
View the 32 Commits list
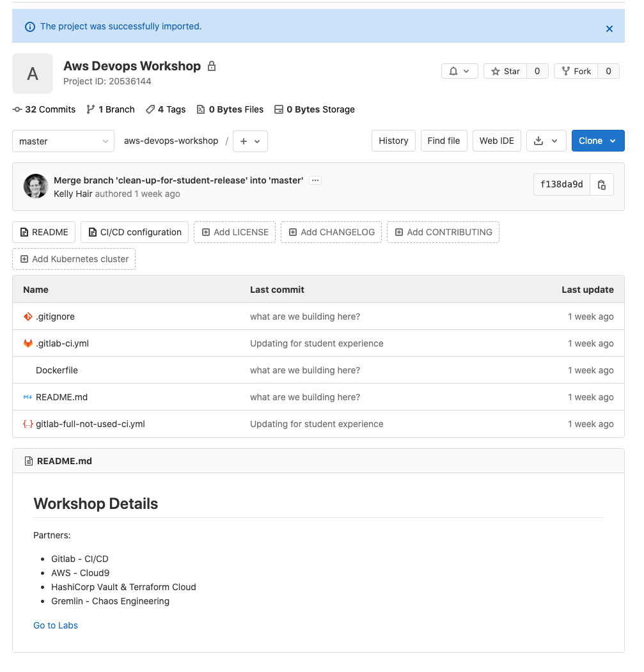44,109
